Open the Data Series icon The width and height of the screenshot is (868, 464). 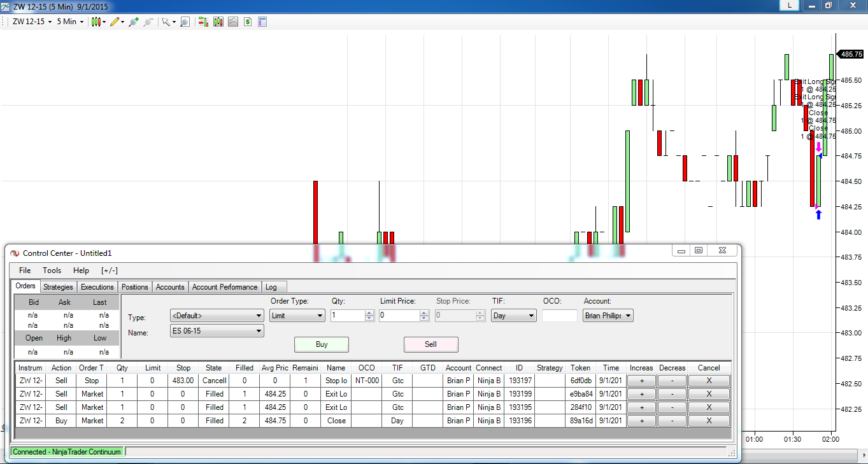coord(218,22)
